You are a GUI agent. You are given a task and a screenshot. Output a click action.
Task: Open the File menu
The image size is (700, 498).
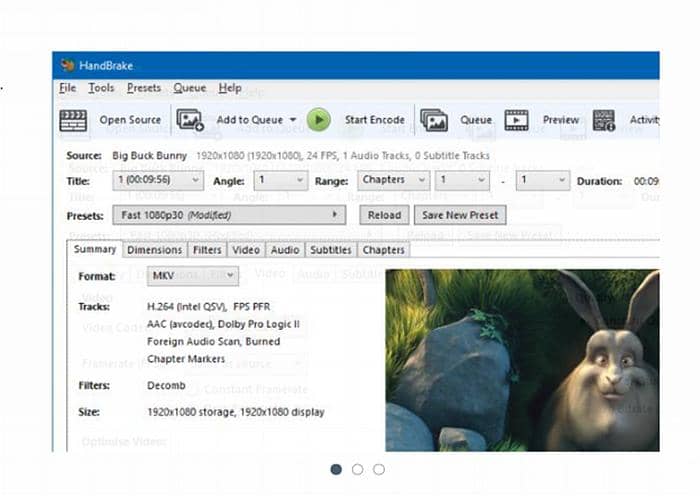pos(67,88)
